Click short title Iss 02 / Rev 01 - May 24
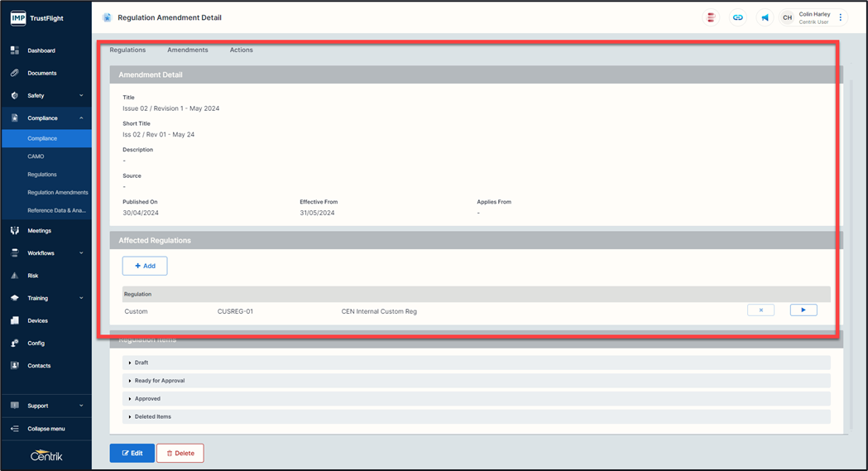 coord(158,134)
